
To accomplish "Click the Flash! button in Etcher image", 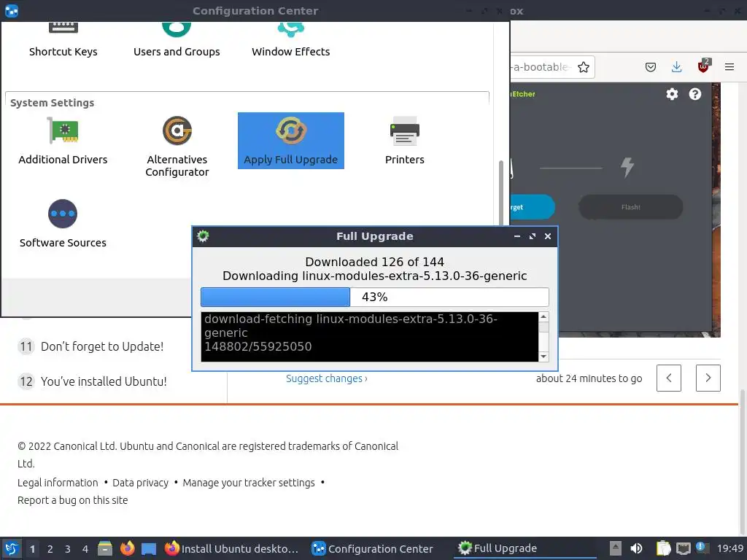I will (631, 207).
